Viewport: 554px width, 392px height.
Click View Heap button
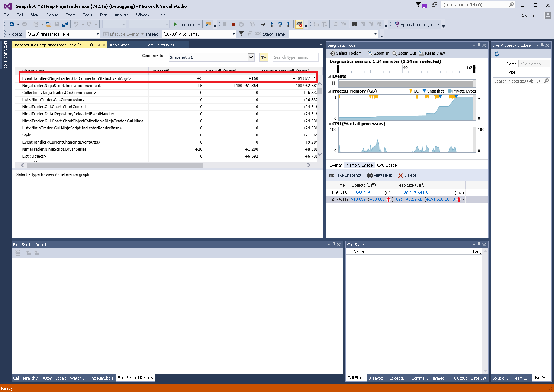[x=380, y=176]
